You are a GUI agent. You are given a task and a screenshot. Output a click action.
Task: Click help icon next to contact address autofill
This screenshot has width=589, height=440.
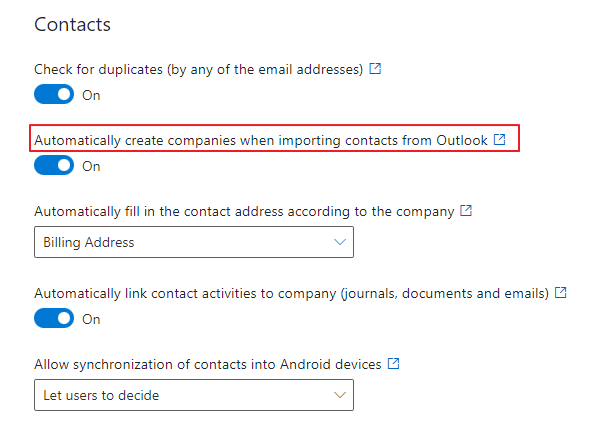466,210
